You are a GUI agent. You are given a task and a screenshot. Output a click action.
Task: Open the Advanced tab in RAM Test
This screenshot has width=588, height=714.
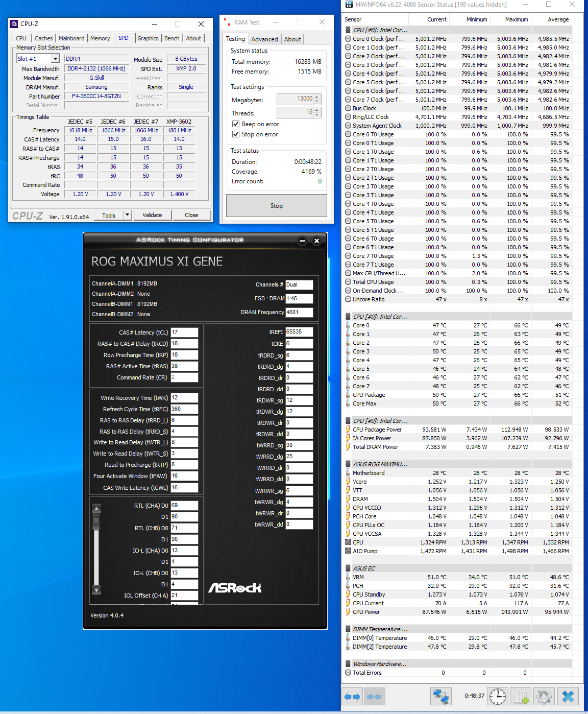click(x=264, y=39)
